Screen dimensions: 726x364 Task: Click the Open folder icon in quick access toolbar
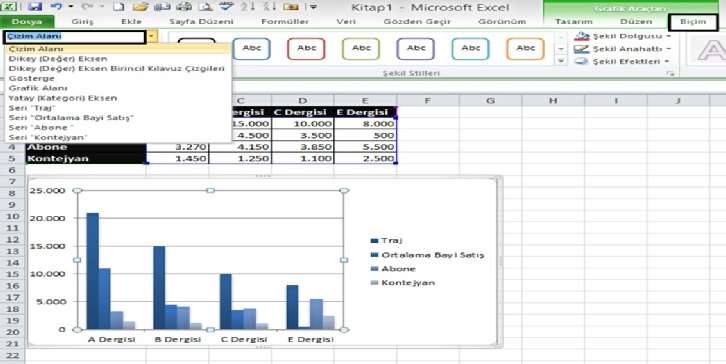140,7
